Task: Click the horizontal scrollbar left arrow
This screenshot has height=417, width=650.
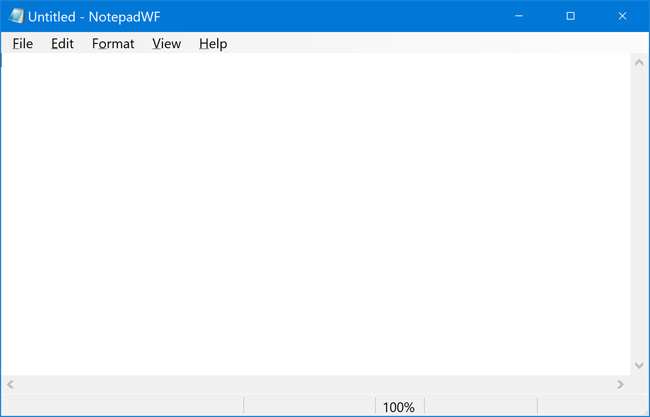Action: tap(11, 384)
